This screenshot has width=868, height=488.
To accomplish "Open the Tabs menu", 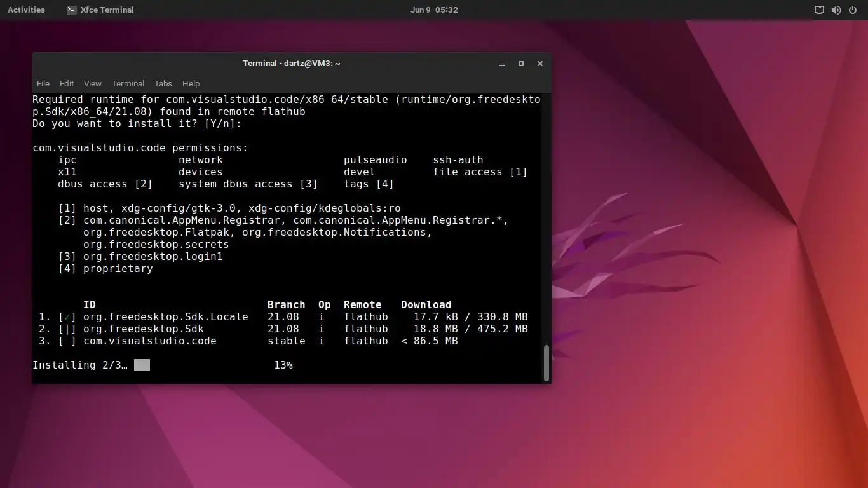I will coord(163,83).
